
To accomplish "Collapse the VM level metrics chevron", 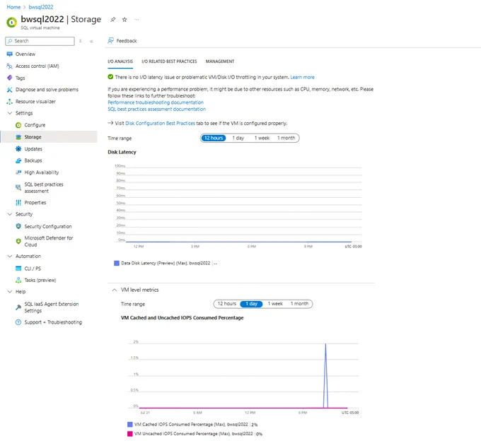I will pos(115,290).
